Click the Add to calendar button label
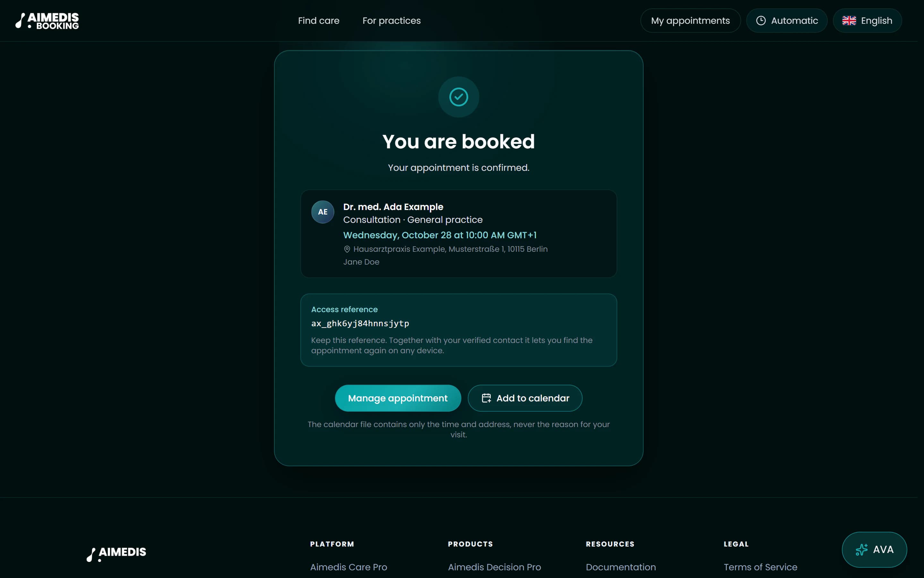Screen dimensions: 924x578 533,398
